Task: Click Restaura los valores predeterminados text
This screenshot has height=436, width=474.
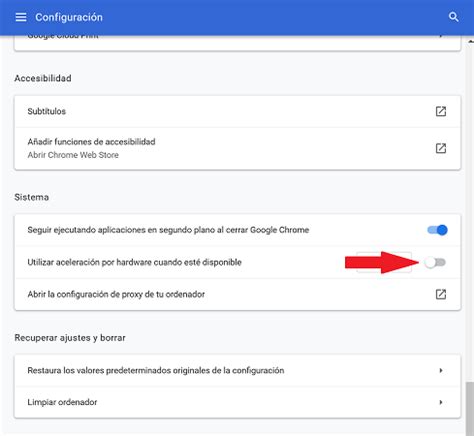Action: pyautogui.click(x=156, y=370)
